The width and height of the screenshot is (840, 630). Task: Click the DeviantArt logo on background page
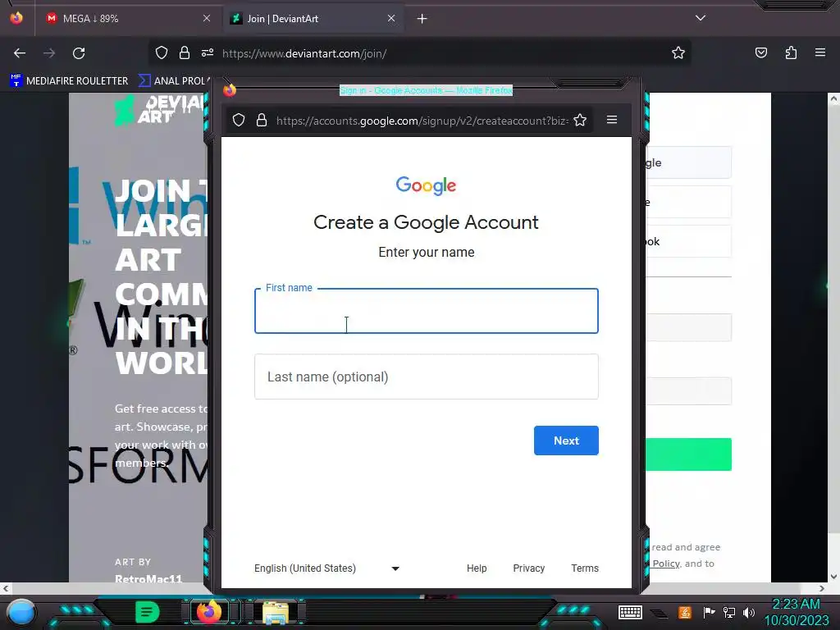[159, 110]
